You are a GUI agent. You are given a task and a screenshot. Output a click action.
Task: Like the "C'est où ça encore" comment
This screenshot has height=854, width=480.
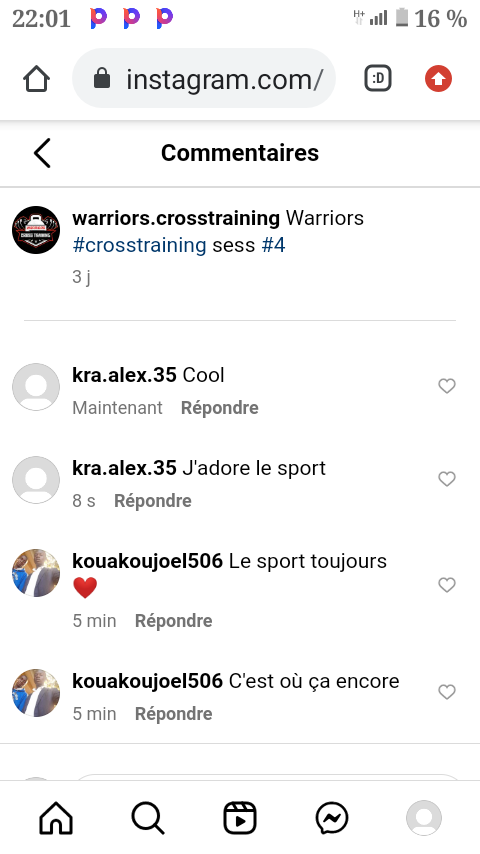click(x=447, y=692)
